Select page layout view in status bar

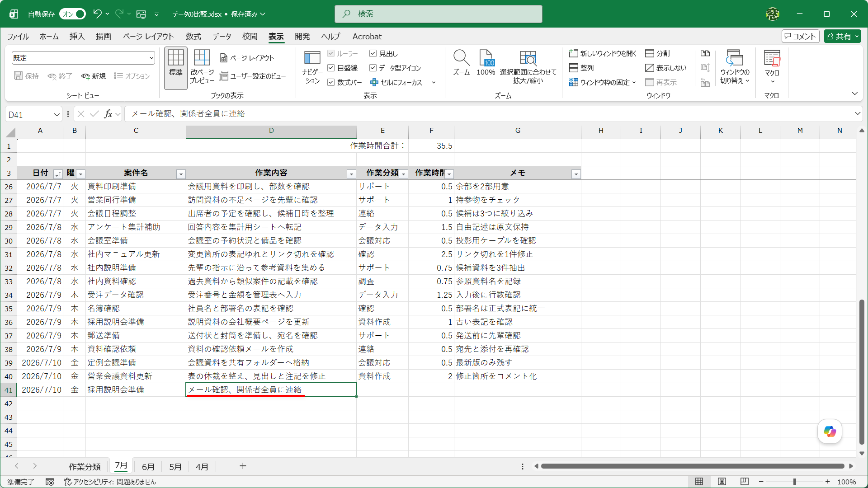click(x=722, y=482)
